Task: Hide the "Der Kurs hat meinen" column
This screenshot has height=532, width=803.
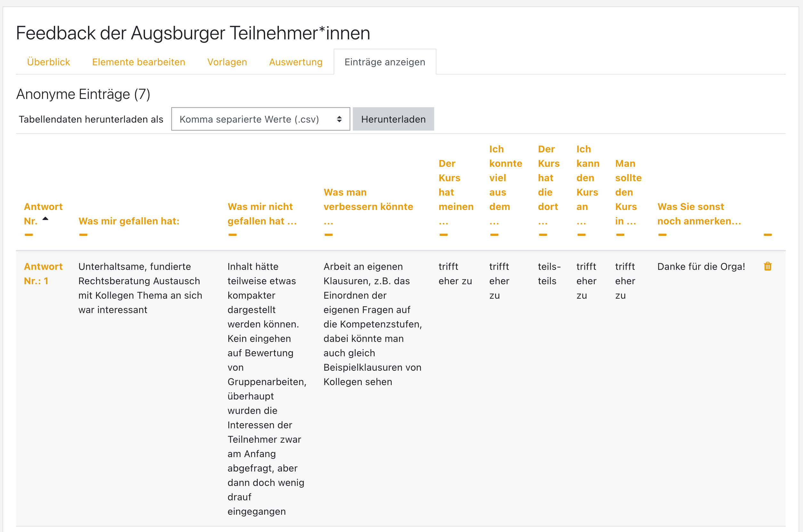Action: pos(443,234)
